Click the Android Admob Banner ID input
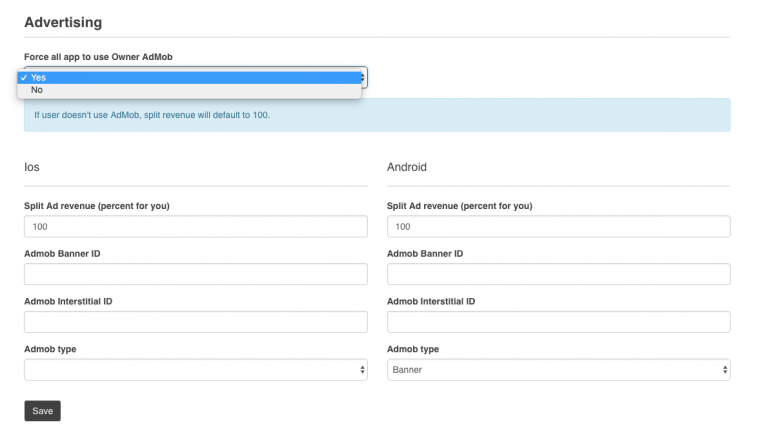This screenshot has width=768, height=438. coord(558,274)
